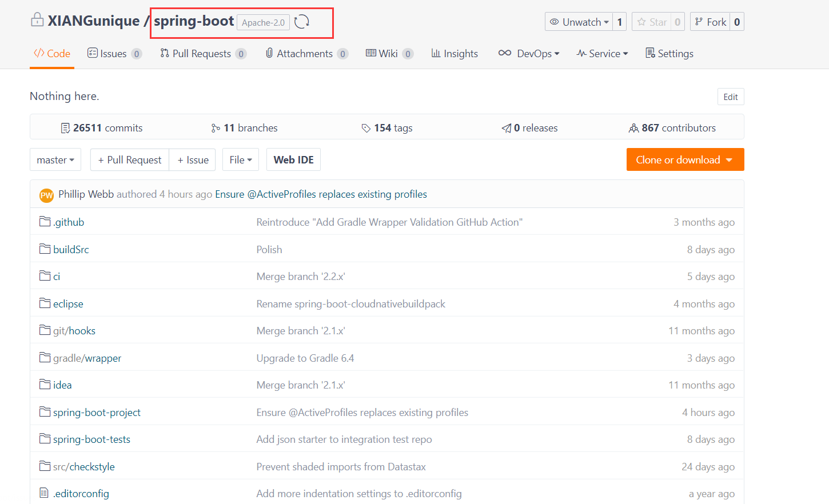829x504 pixels.
Task: Go to the Attachments tab
Action: click(306, 53)
